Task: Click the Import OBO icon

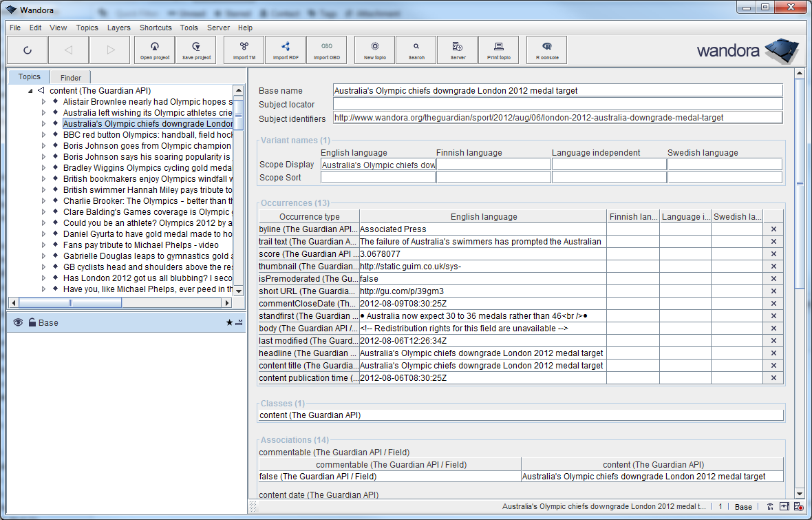Action: point(327,50)
